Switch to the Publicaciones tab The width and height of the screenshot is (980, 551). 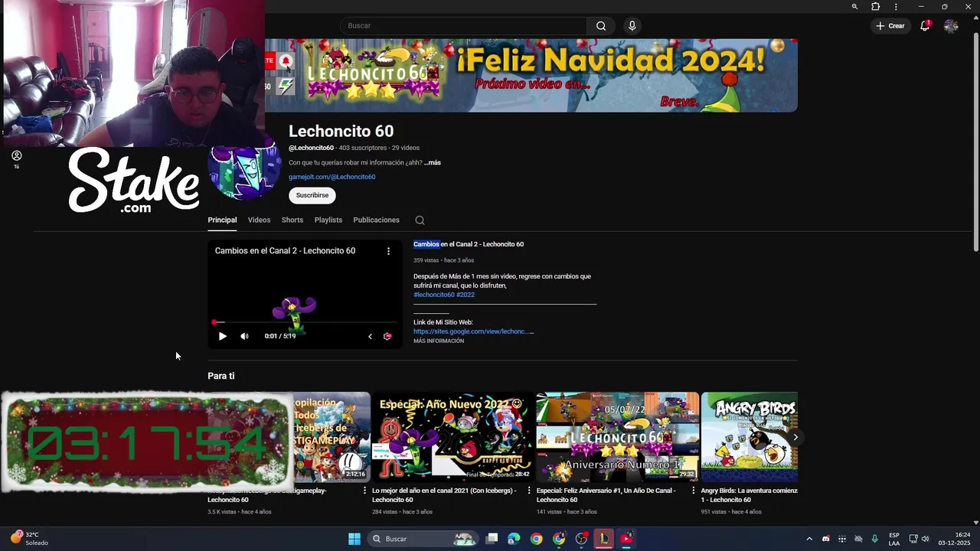click(x=376, y=220)
